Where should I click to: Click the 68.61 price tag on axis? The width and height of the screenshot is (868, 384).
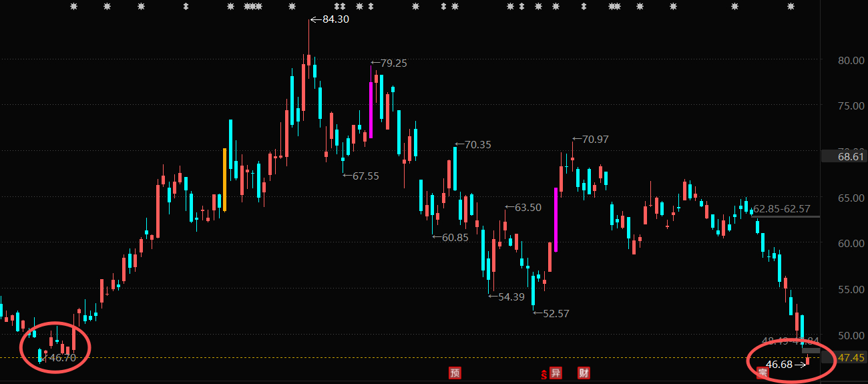tap(851, 157)
